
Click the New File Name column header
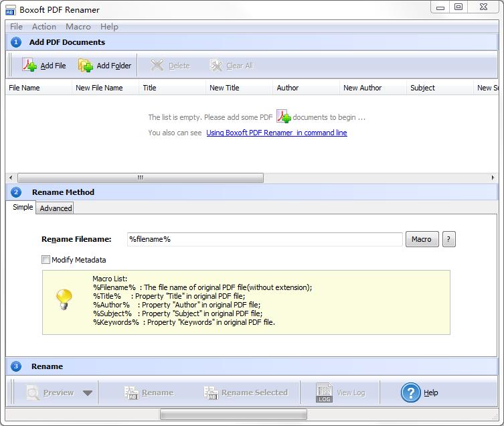click(106, 88)
